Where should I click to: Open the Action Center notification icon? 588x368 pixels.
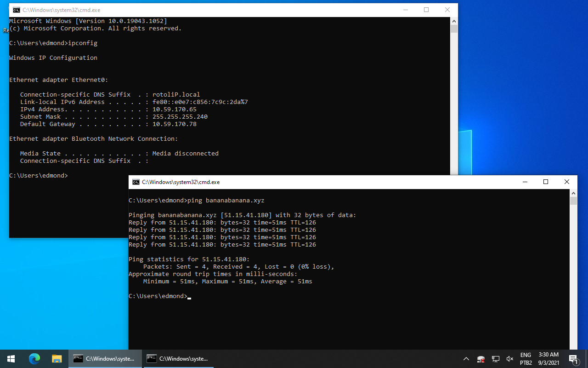pos(573,359)
